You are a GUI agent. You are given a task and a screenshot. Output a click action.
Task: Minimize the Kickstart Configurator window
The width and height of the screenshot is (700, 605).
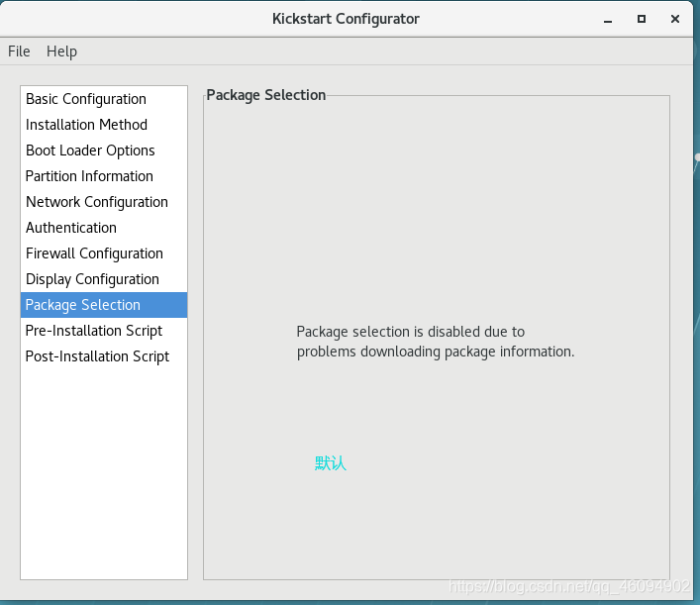click(x=608, y=19)
